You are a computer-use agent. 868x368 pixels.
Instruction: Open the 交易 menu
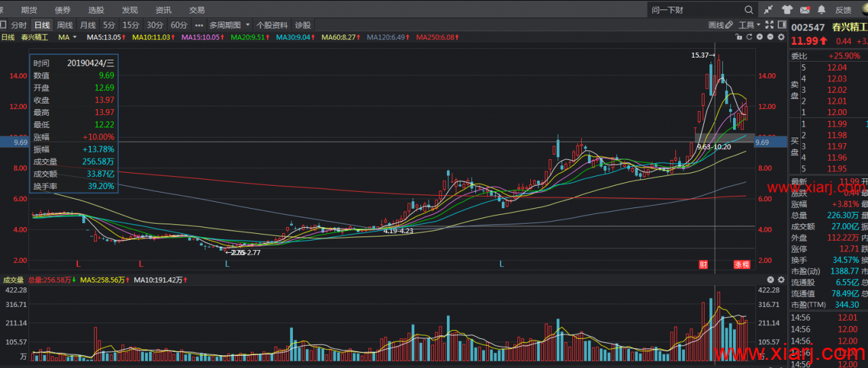click(x=197, y=10)
